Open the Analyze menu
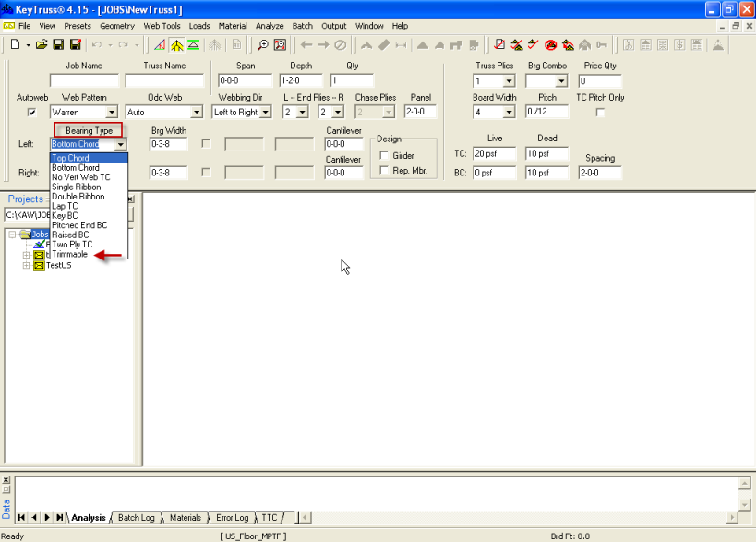 point(269,26)
